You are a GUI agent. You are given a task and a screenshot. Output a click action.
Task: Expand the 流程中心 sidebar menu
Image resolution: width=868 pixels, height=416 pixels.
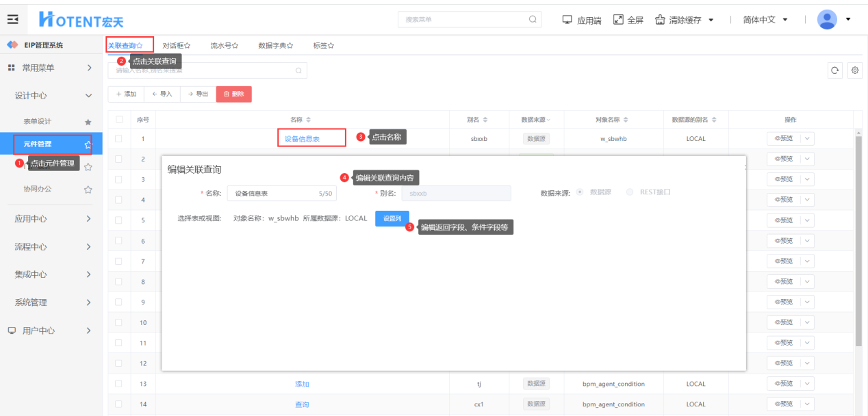[x=51, y=246]
